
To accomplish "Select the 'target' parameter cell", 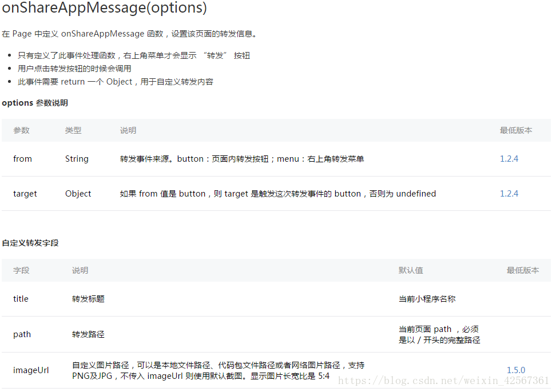I will pyautogui.click(x=25, y=194).
